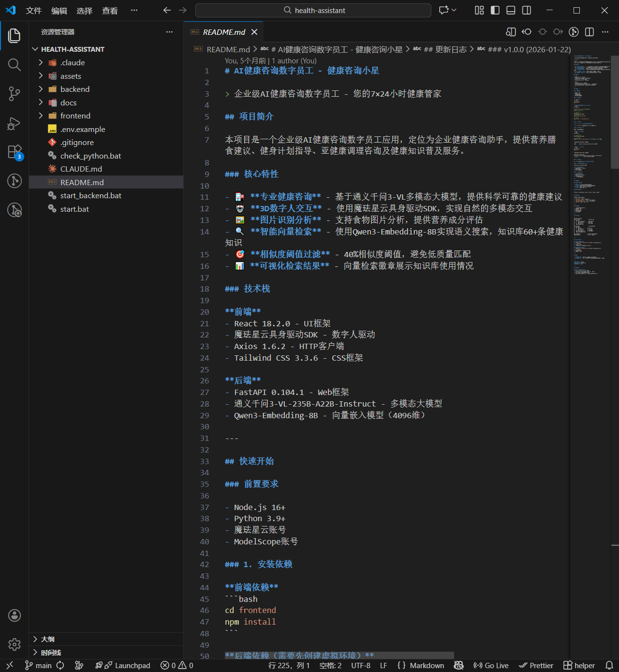Open the Source Control view
This screenshot has width=619, height=672.
[x=15, y=94]
